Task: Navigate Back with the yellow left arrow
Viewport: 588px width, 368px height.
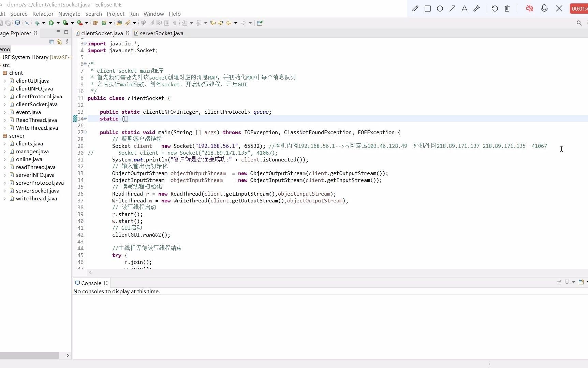Action: pos(229,23)
